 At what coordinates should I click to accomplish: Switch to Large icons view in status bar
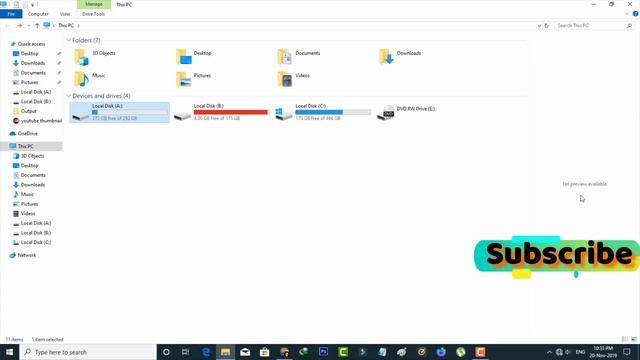click(x=634, y=339)
